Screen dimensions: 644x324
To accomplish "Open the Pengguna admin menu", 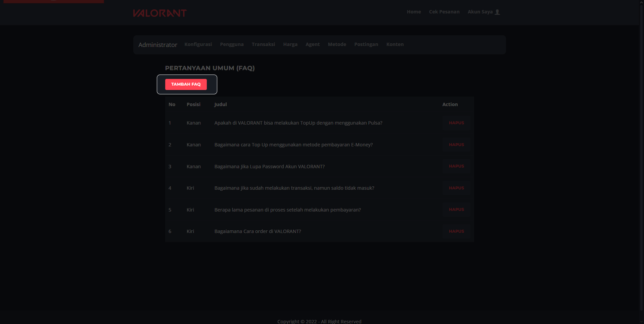I will 232,44.
